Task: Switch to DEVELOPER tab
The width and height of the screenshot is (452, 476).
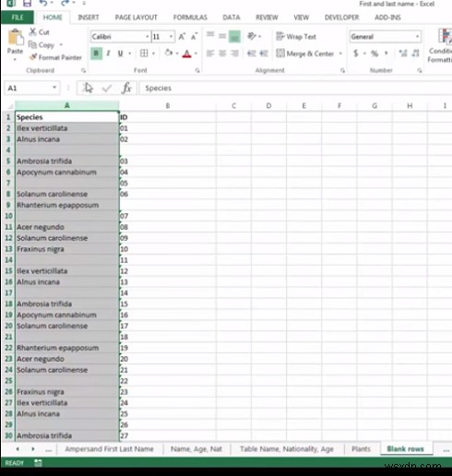Action: pos(341,18)
